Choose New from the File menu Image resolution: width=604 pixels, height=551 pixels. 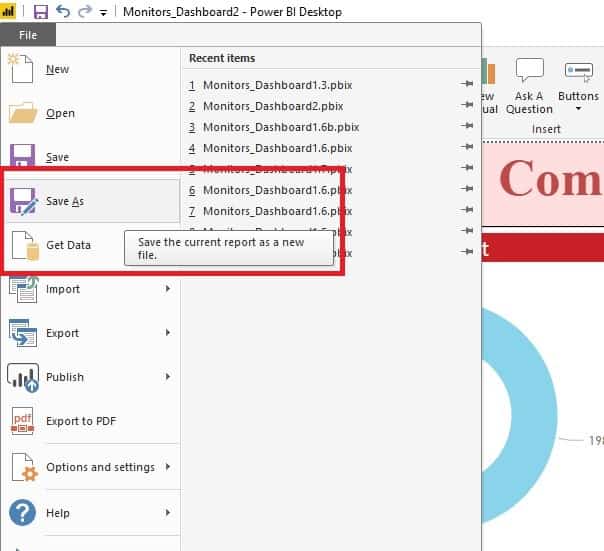point(92,69)
